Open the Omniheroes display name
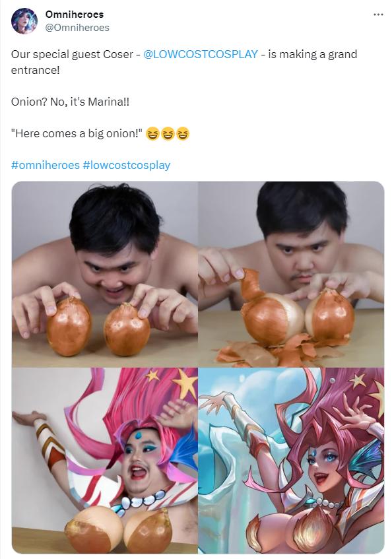The image size is (392, 559). tap(75, 15)
